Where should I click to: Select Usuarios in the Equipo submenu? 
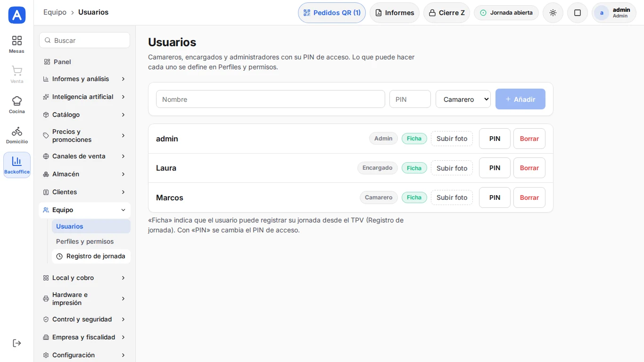coord(91,226)
